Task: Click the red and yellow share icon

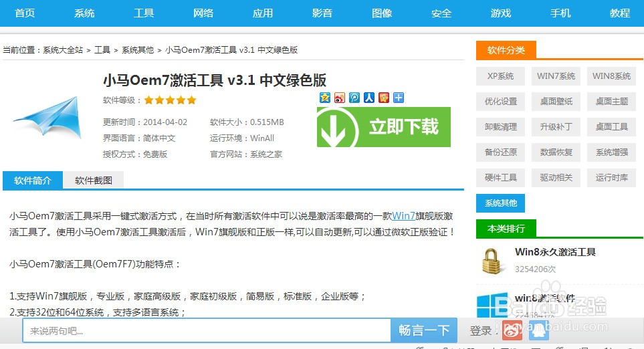Action: 384,98
